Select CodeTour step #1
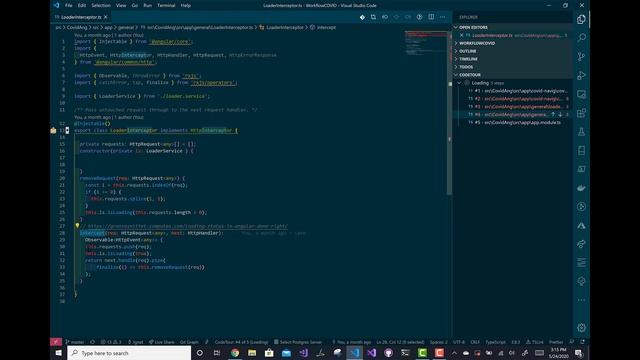This screenshot has height=360, width=640. [x=512, y=91]
